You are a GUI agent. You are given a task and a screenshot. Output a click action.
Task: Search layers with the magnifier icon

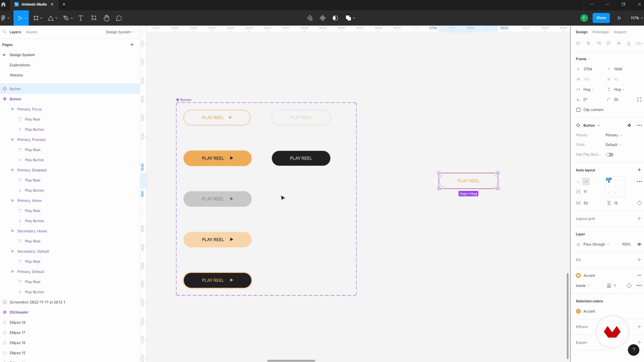click(5, 32)
